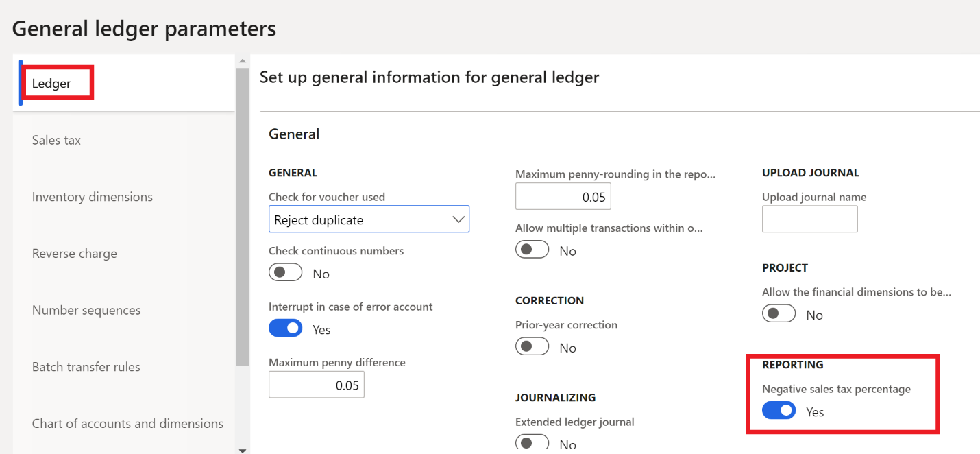980x454 pixels.
Task: Click the PROJECT group label
Action: tap(785, 268)
